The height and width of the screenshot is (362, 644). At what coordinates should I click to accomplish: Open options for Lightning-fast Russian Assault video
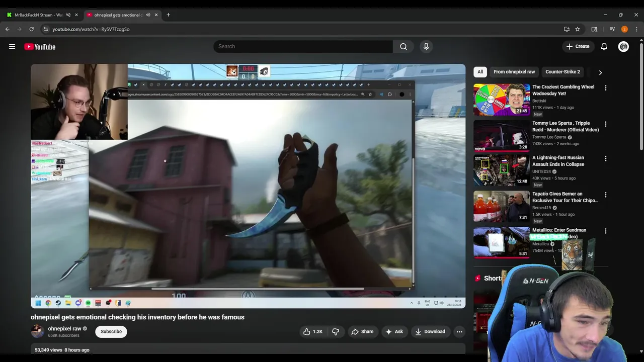coord(605,159)
